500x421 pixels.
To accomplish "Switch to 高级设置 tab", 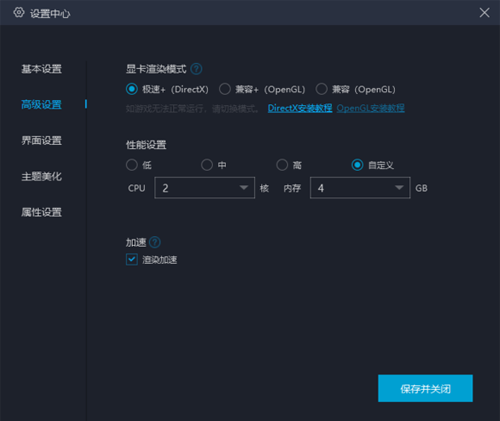I will click(x=41, y=105).
